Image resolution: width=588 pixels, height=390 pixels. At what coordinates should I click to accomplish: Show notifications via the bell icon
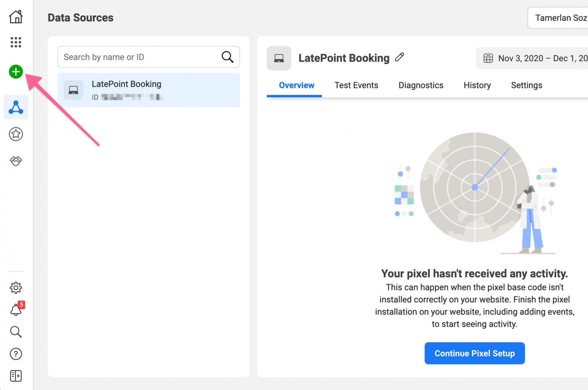(16, 310)
